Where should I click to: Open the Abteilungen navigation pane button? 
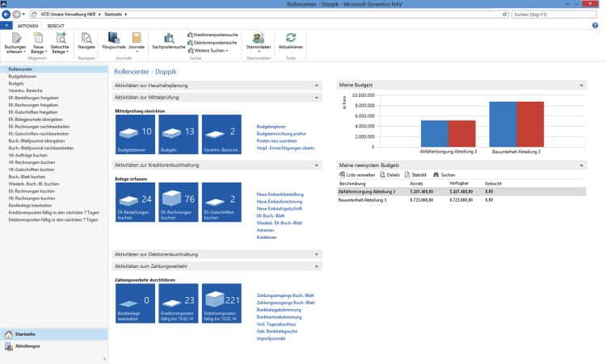(53, 346)
